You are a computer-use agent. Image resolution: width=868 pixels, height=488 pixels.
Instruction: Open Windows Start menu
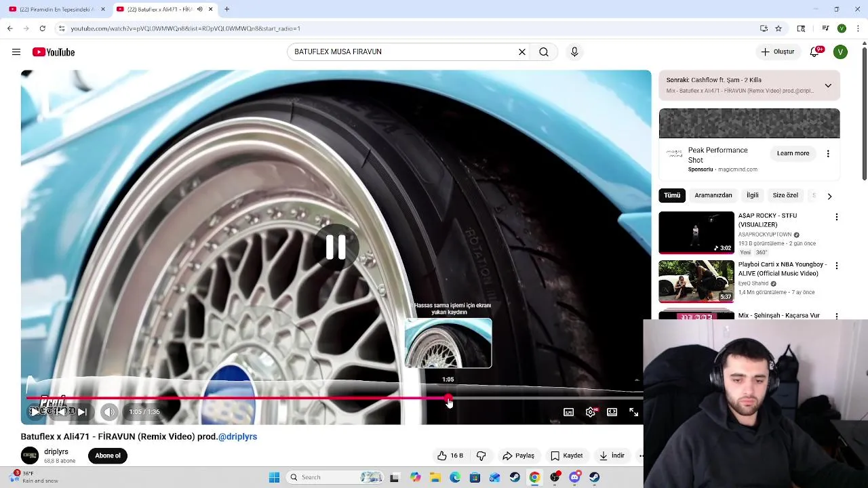[274, 477]
